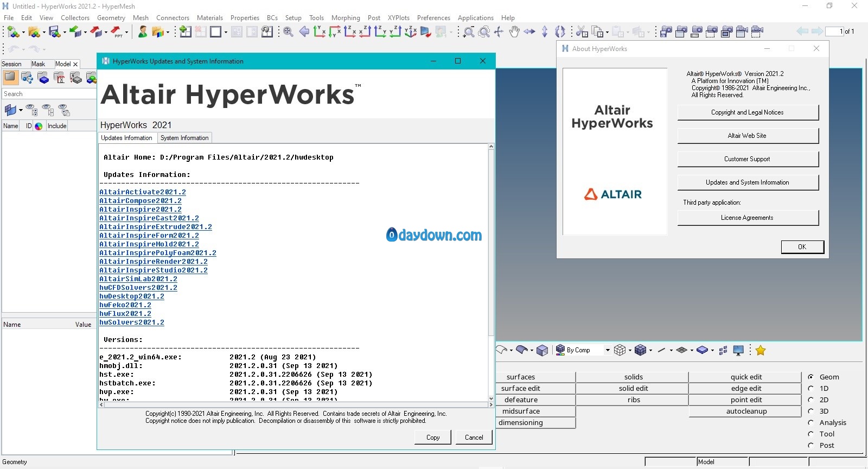Select the Analysis radio button

(810, 422)
